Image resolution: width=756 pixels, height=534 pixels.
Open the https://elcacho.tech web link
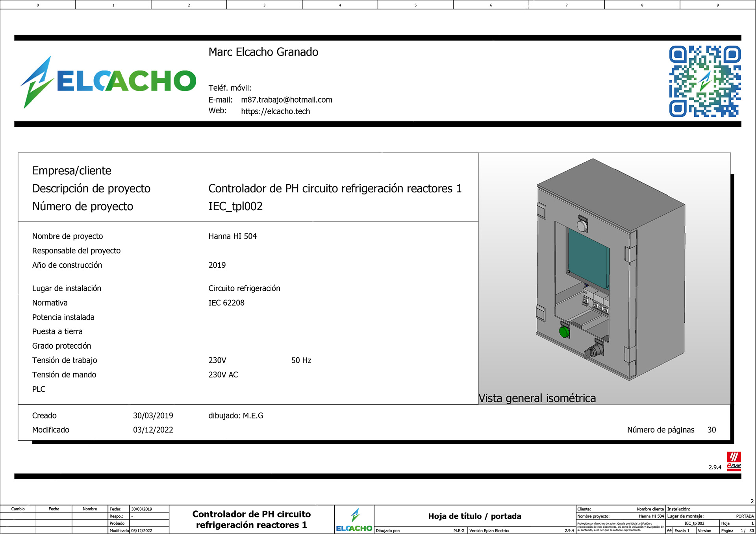pos(275,111)
